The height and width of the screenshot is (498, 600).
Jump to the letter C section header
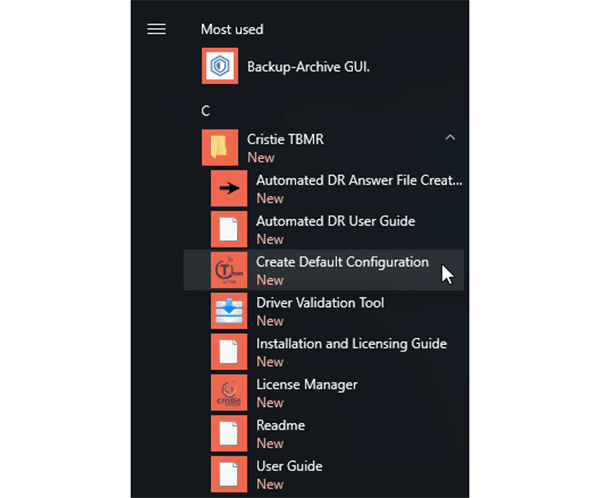tap(205, 111)
